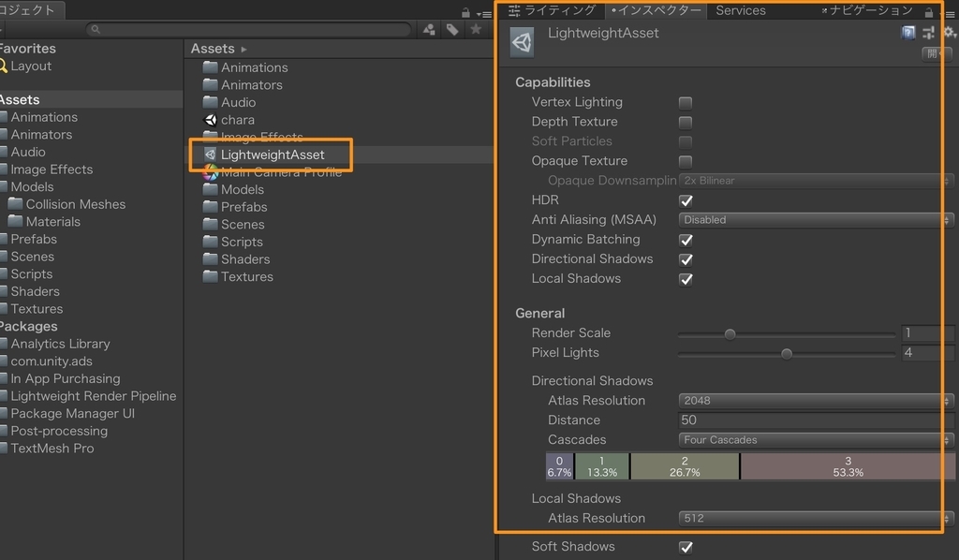Disable the HDR checkbox
Image resolution: width=959 pixels, height=560 pixels.
point(686,200)
